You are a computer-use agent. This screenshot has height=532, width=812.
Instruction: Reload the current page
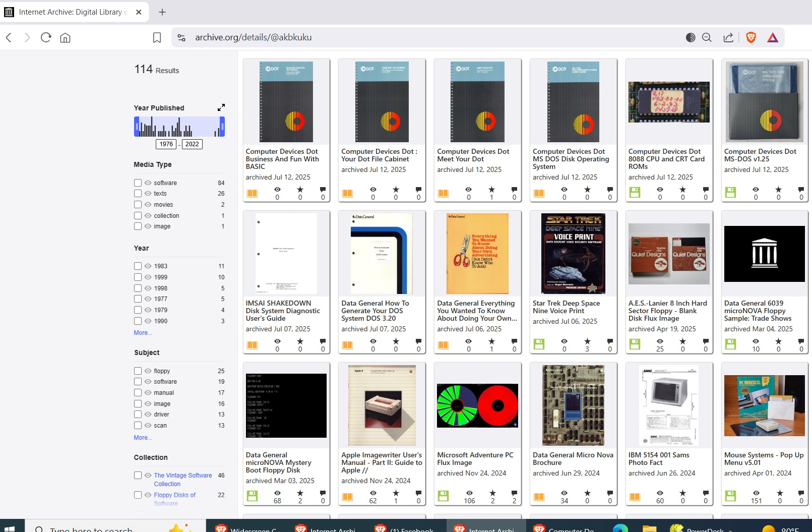click(x=46, y=37)
